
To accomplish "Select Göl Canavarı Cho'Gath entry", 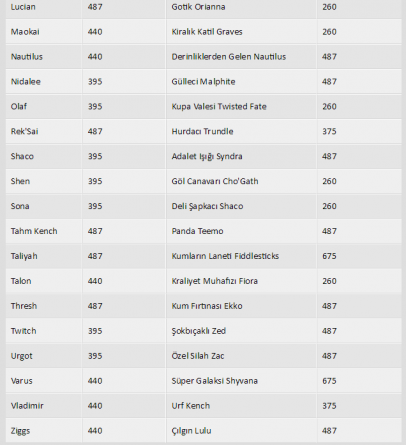I will tap(215, 181).
